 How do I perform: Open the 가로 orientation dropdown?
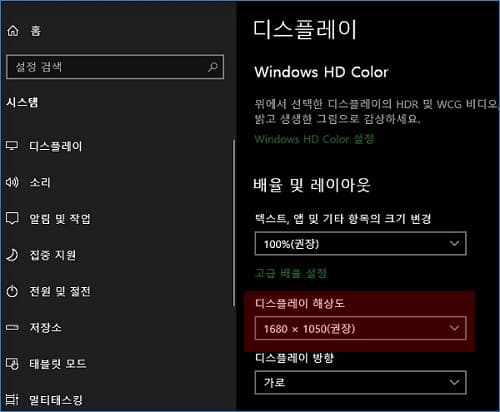point(360,382)
